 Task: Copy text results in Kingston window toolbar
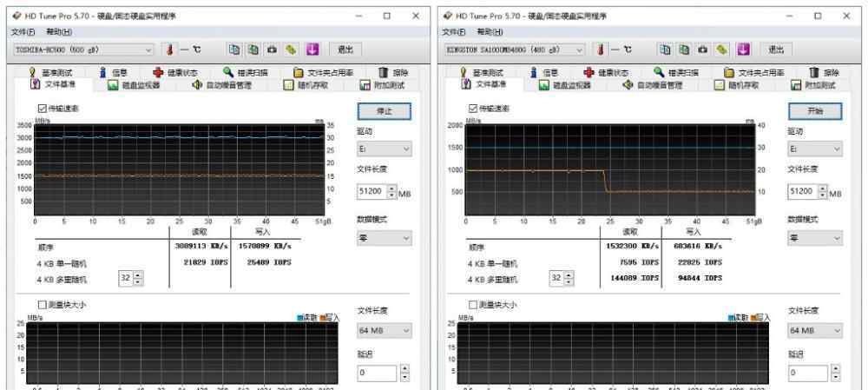(666, 50)
